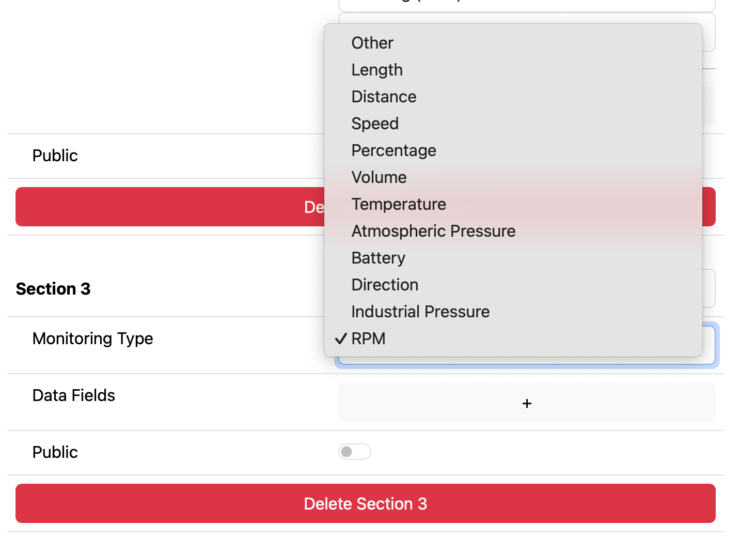Pick Volume from the dropdown list
756x554 pixels.
379,177
